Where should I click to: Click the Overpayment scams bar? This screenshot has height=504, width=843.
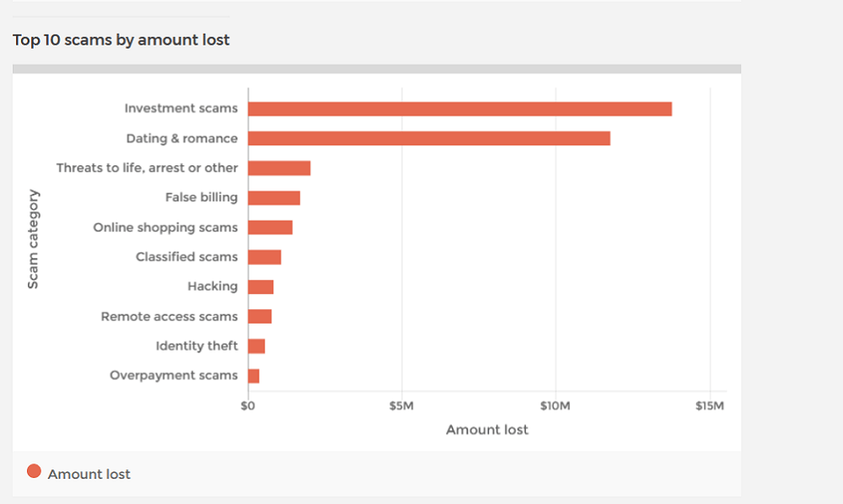point(254,376)
